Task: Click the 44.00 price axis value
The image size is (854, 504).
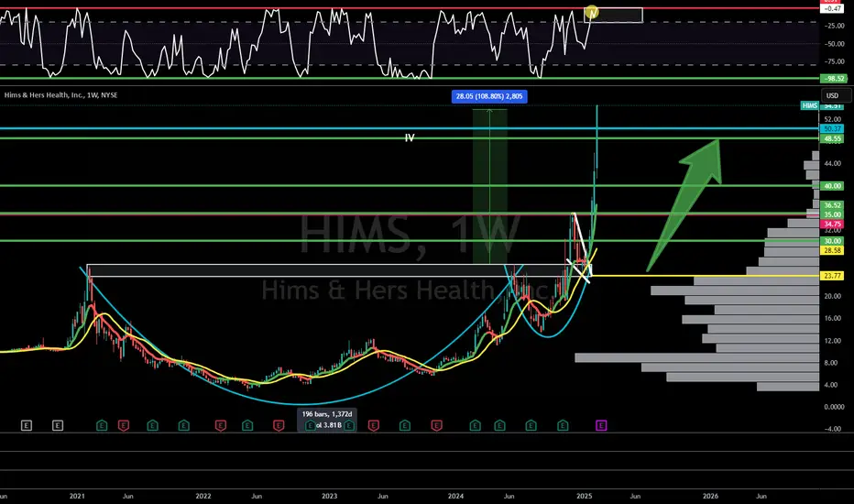Action: point(833,163)
